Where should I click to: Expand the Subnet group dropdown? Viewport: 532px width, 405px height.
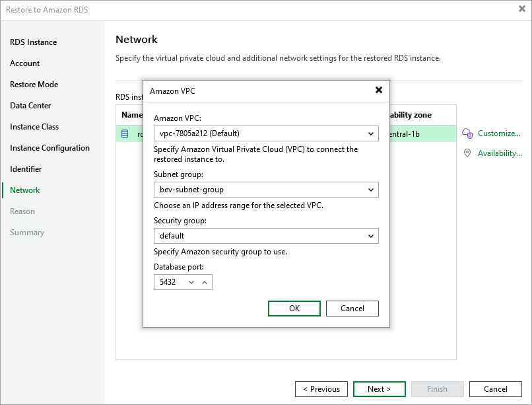click(x=266, y=190)
